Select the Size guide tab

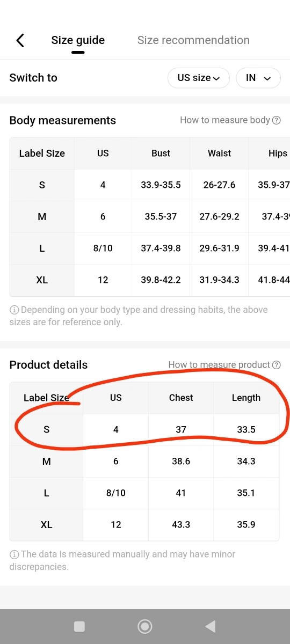78,40
